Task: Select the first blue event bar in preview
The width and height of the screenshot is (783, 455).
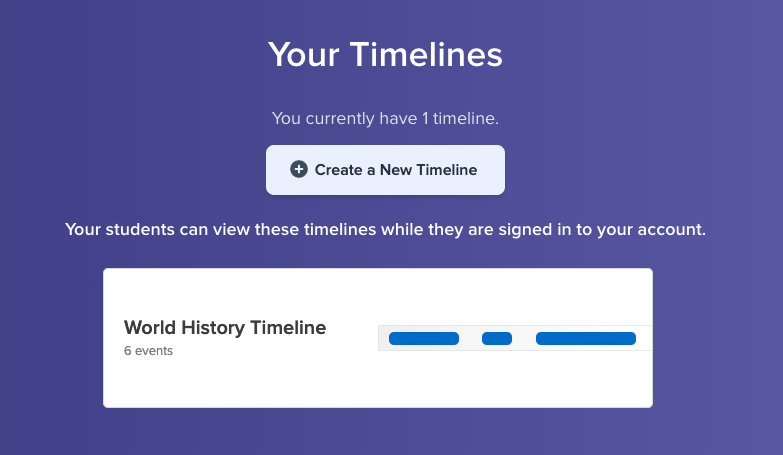Action: point(423,338)
